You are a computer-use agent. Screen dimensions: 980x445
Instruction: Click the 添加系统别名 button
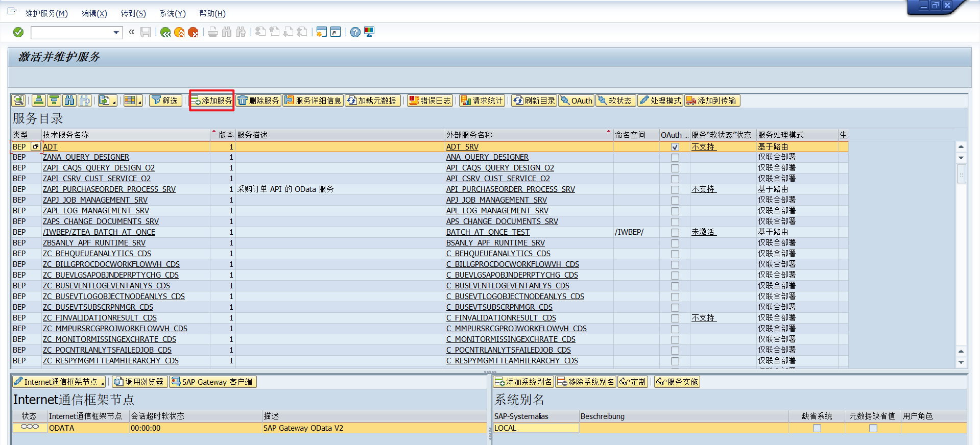click(x=524, y=382)
